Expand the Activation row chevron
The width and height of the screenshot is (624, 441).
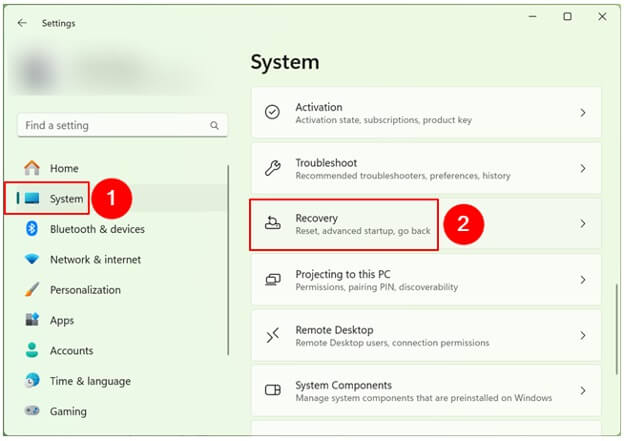pos(583,113)
